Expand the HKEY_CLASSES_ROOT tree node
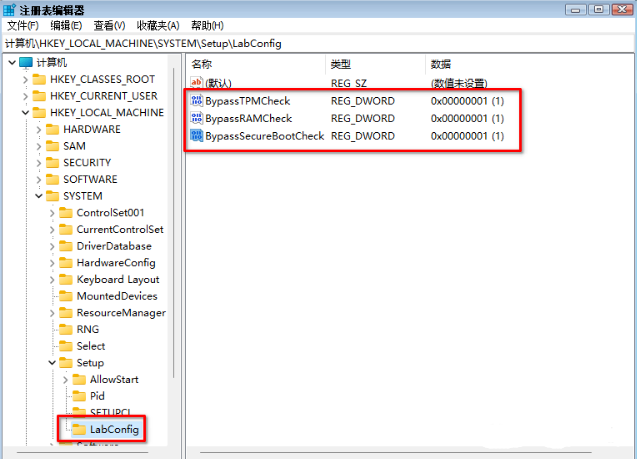Screen dimensions: 637x459 (x=25, y=79)
